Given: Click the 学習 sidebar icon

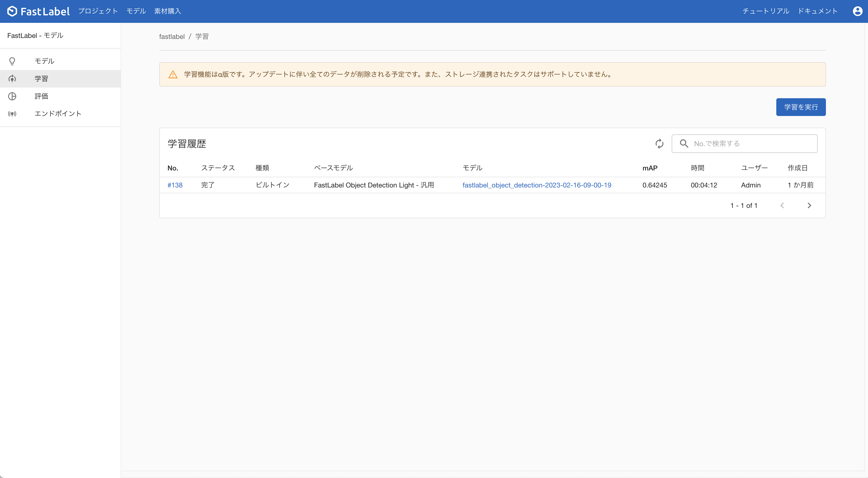Looking at the screenshot, I should click(x=12, y=79).
